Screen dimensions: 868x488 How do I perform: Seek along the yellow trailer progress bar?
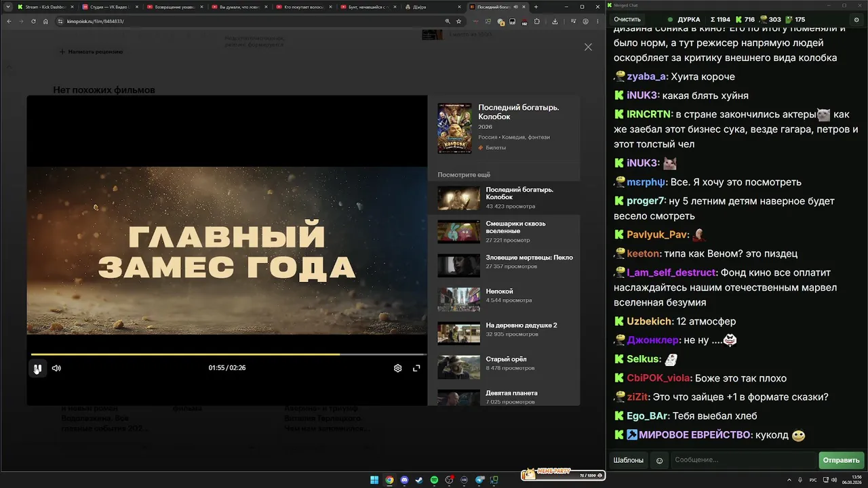229,354
